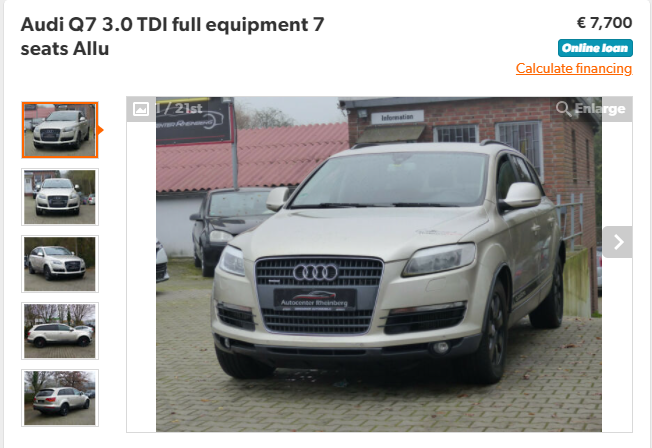Open the Calculate financing link
This screenshot has width=652, height=448.
tap(574, 68)
